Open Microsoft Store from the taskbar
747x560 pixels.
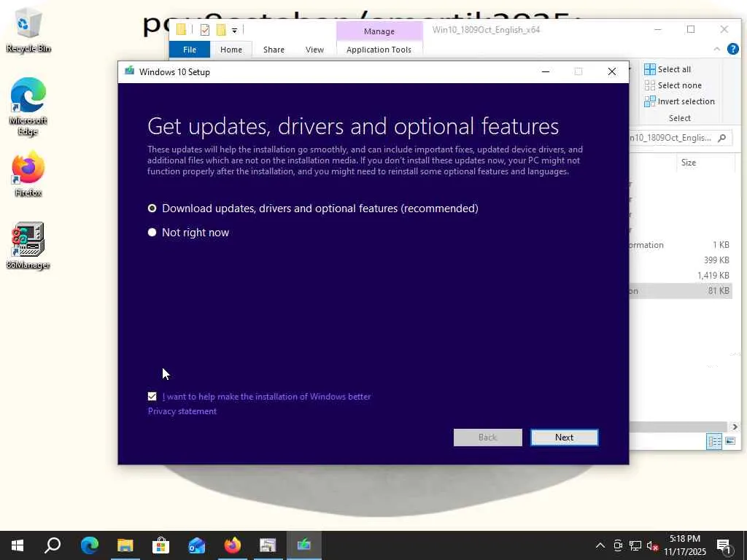161,545
